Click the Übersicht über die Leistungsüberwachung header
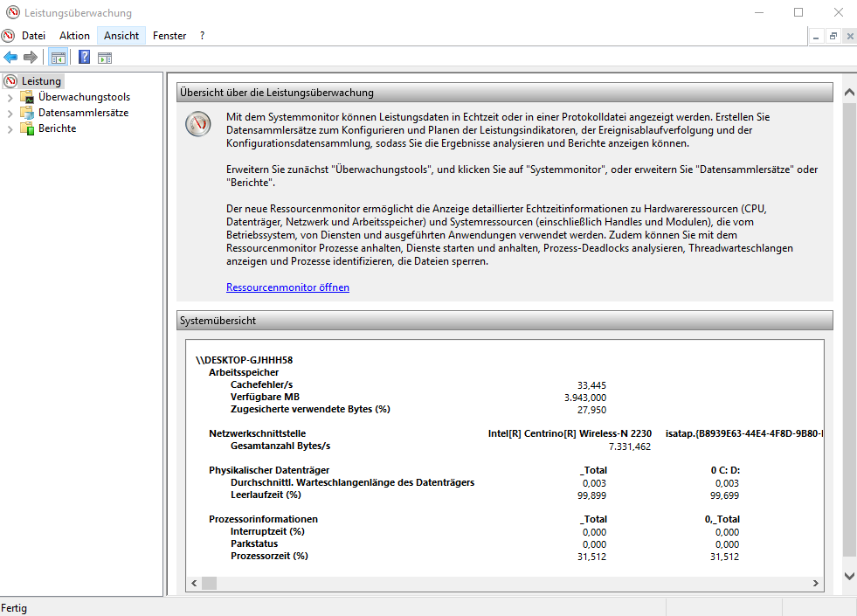This screenshot has height=616, width=857. [x=504, y=93]
